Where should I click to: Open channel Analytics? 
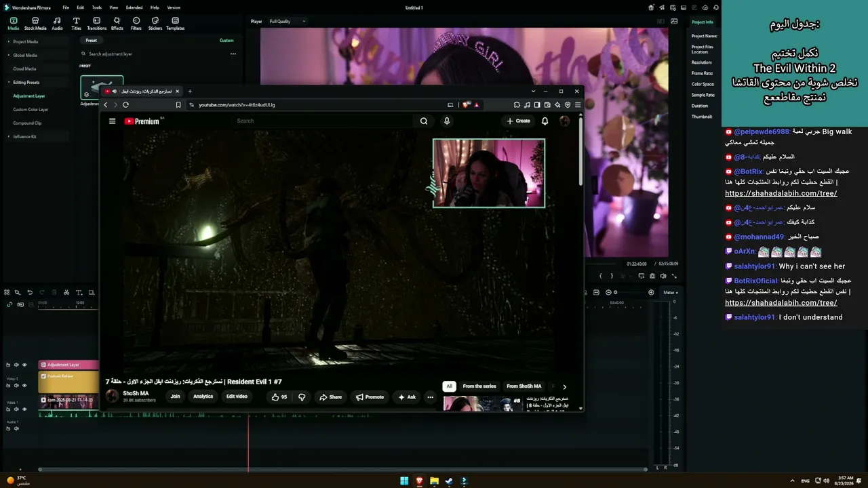(x=203, y=396)
